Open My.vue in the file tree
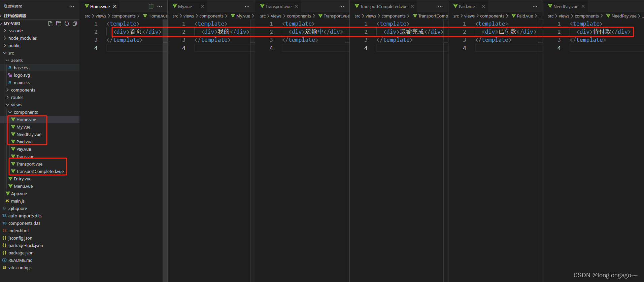This screenshot has height=282, width=644. [x=40, y=127]
